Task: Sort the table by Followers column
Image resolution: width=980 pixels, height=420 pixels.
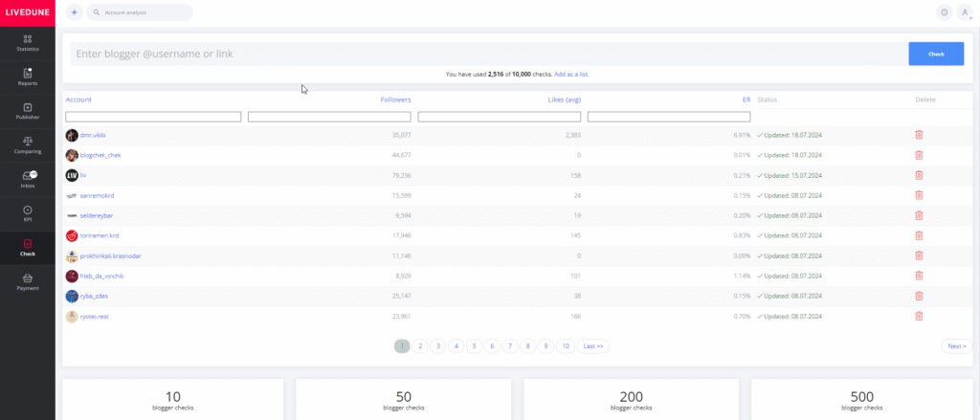Action: click(395, 99)
